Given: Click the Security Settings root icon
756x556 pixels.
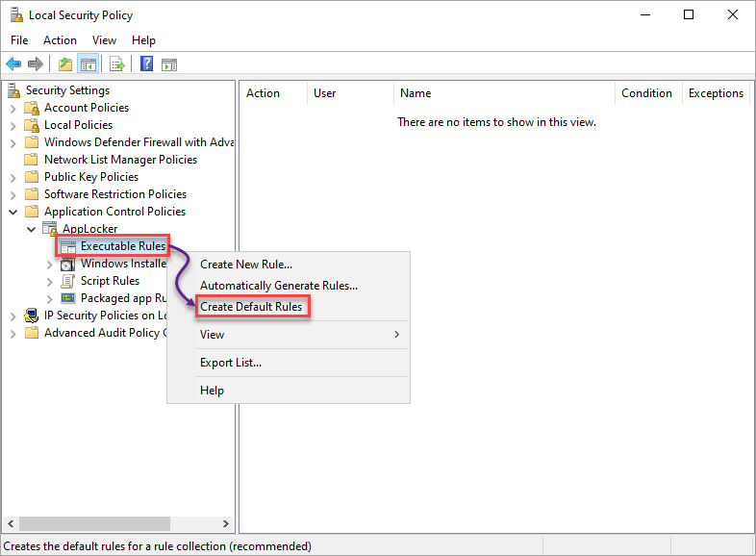Looking at the screenshot, I should coord(13,90).
